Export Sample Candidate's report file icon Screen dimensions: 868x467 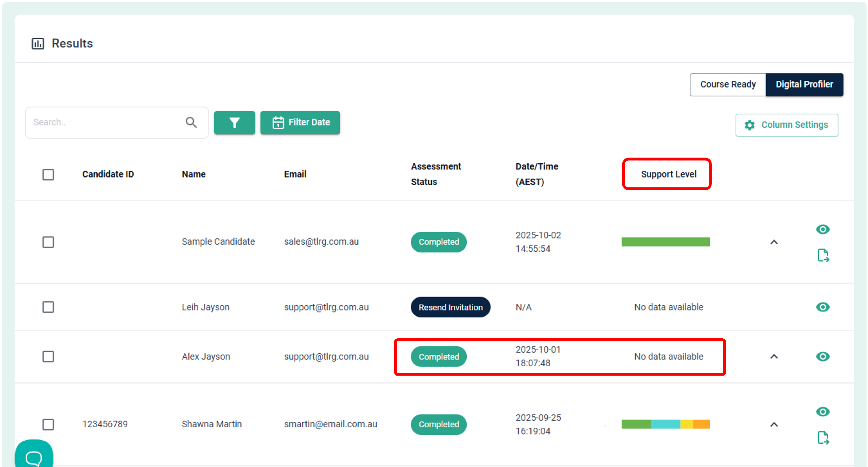823,255
